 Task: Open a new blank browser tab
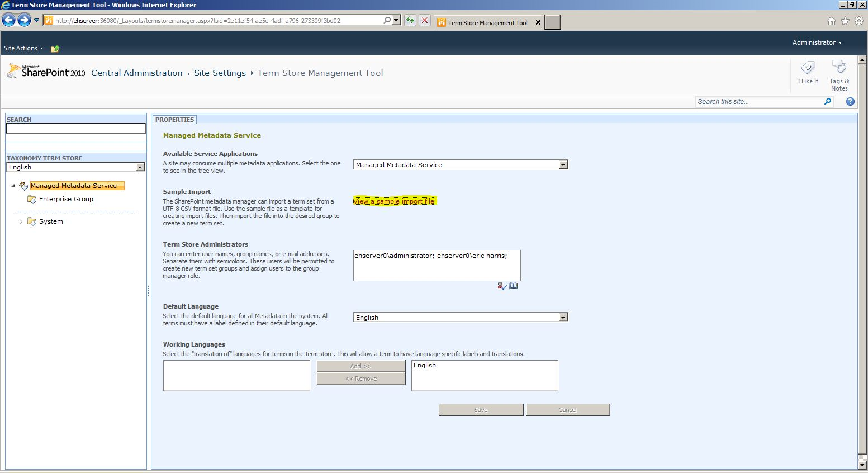point(552,22)
